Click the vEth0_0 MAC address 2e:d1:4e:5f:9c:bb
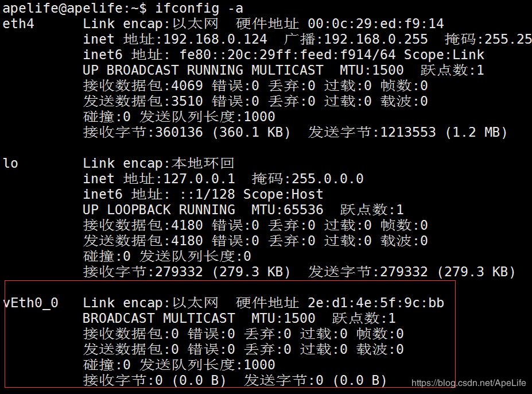This screenshot has width=532, height=394. click(x=376, y=303)
